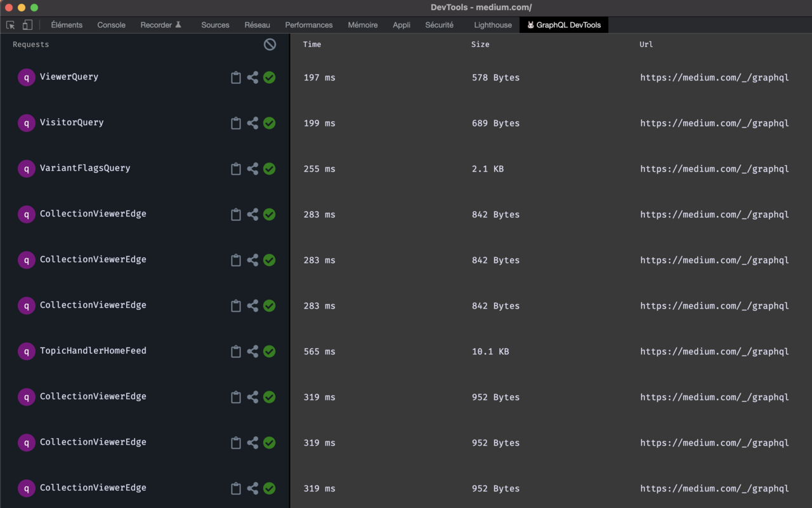Switch to the Sources tab
This screenshot has width=812, height=508.
click(x=215, y=25)
